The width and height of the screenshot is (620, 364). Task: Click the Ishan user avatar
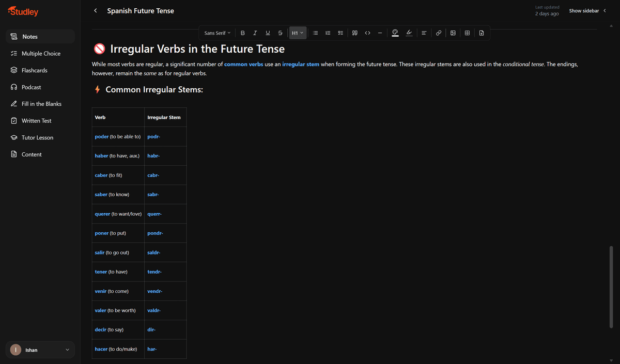(16, 350)
